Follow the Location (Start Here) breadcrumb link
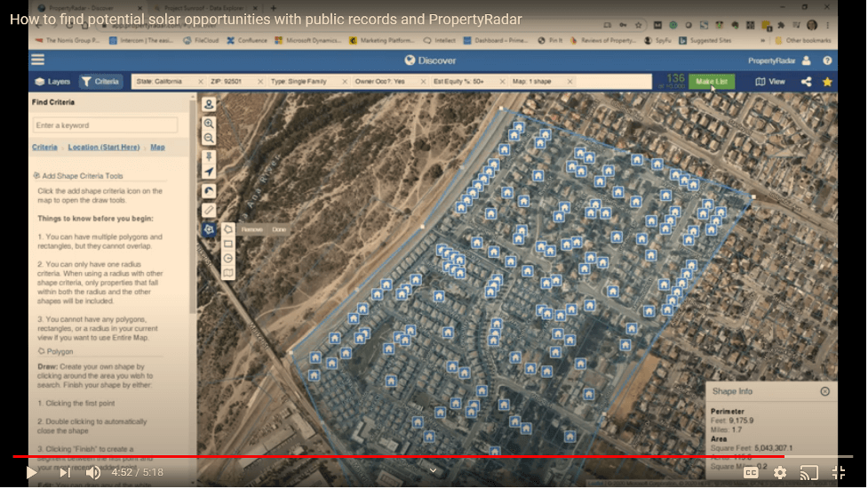 [x=104, y=148]
